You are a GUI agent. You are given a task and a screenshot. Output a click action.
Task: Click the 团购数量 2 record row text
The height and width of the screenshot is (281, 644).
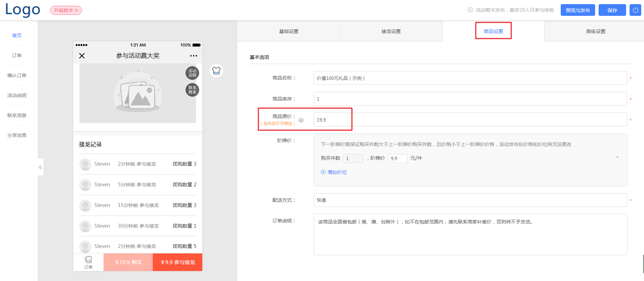[185, 185]
